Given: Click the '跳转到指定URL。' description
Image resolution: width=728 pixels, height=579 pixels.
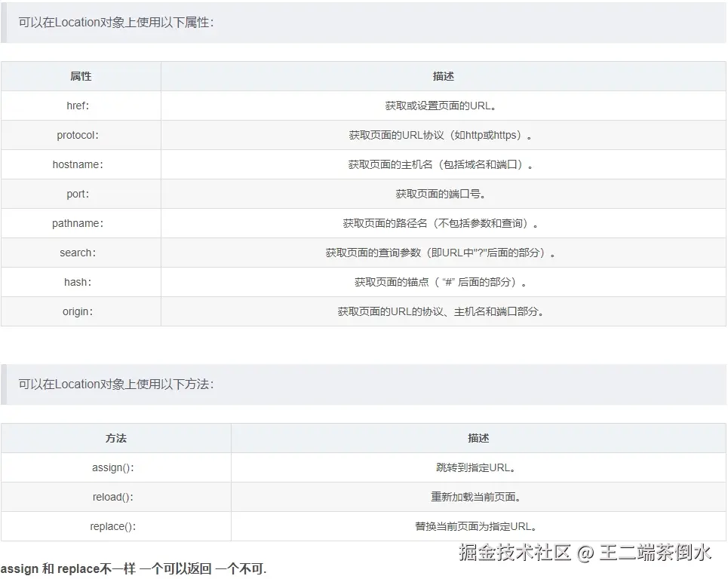Looking at the screenshot, I should coord(476,467).
